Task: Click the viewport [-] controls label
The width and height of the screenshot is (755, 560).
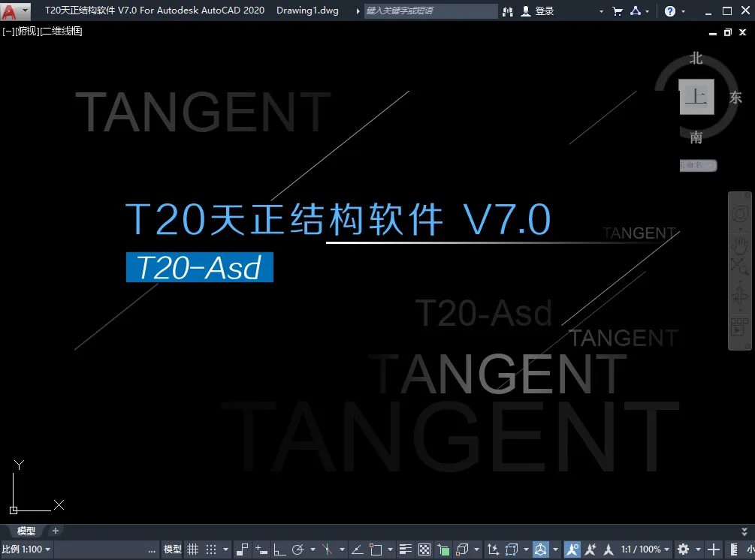Action: point(8,32)
